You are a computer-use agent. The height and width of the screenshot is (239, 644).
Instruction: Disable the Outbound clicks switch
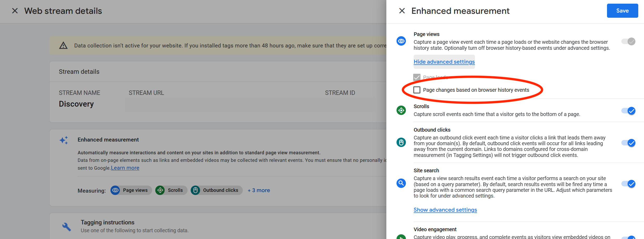tap(628, 143)
